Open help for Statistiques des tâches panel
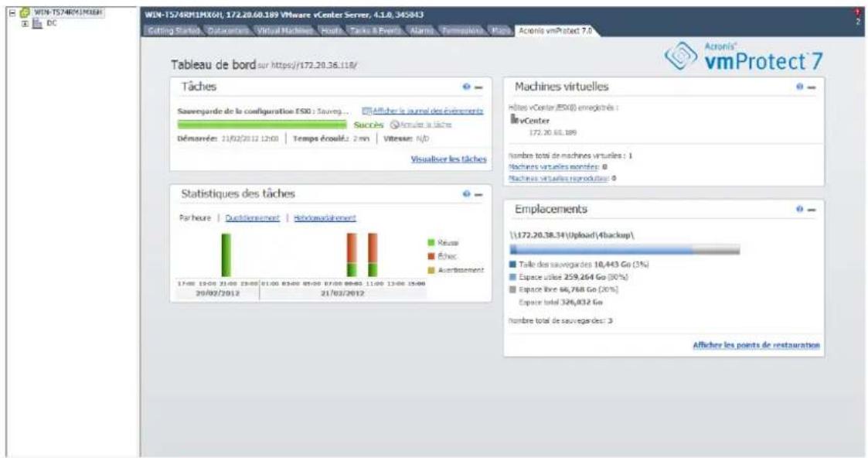Image resolution: width=868 pixels, height=458 pixels. coord(466,194)
